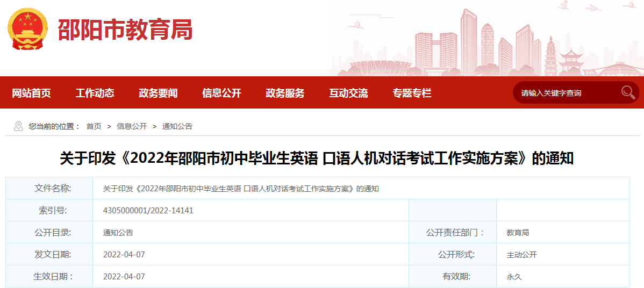Click the 首页 breadcrumb link
The image size is (644, 288).
94,126
